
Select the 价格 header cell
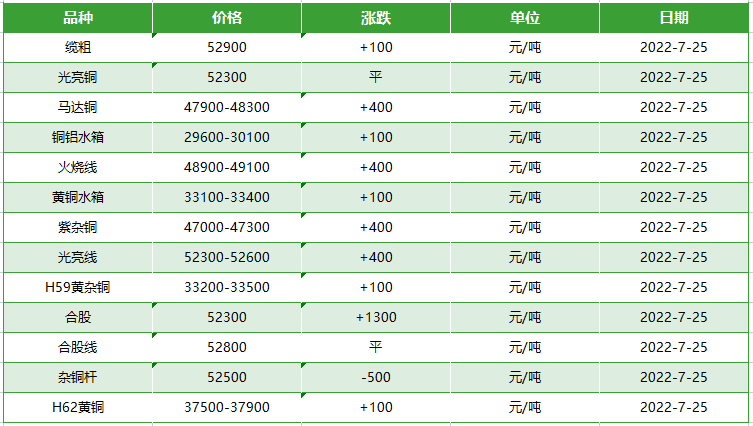click(x=227, y=18)
